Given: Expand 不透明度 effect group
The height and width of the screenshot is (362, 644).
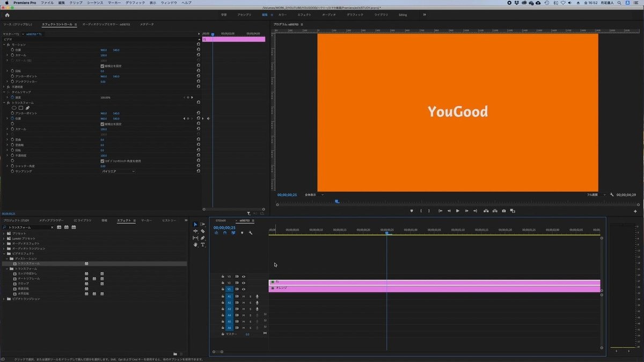Looking at the screenshot, I should point(4,86).
